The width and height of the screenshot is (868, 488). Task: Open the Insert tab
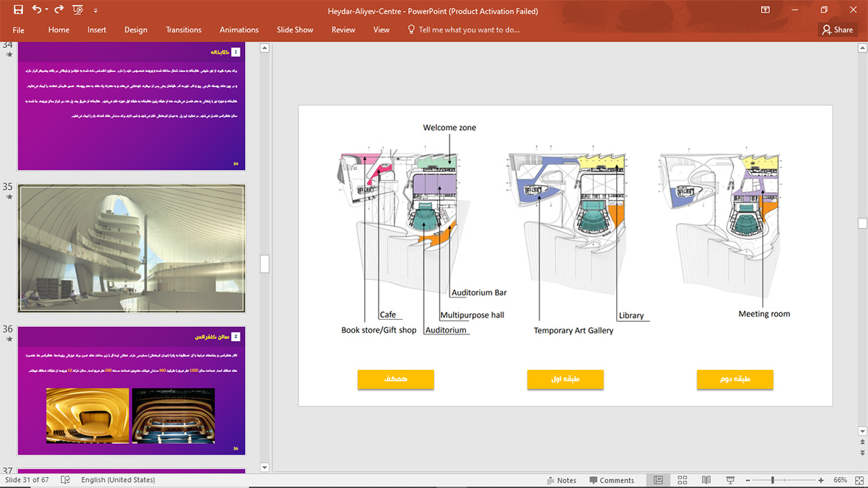97,30
